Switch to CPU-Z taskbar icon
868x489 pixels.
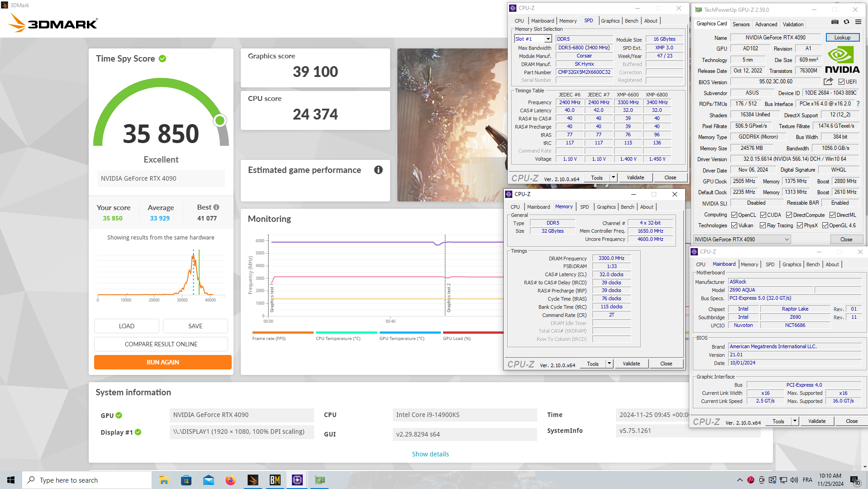click(x=297, y=480)
